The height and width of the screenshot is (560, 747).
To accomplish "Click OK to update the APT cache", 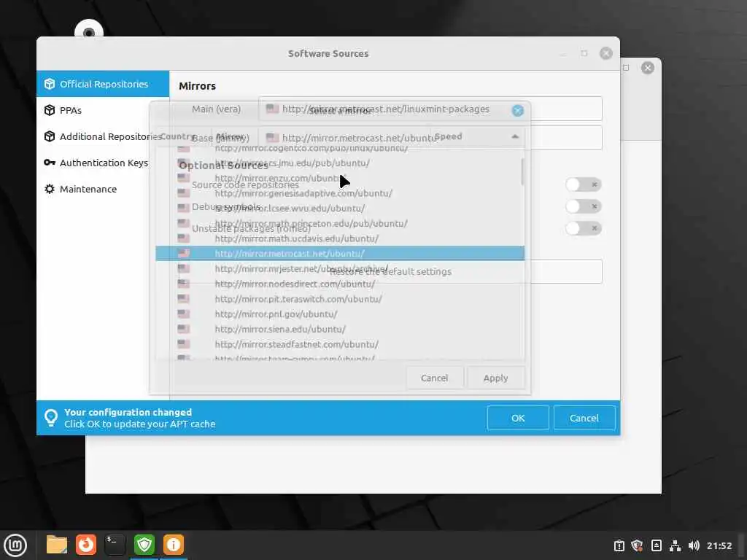I will pyautogui.click(x=518, y=418).
